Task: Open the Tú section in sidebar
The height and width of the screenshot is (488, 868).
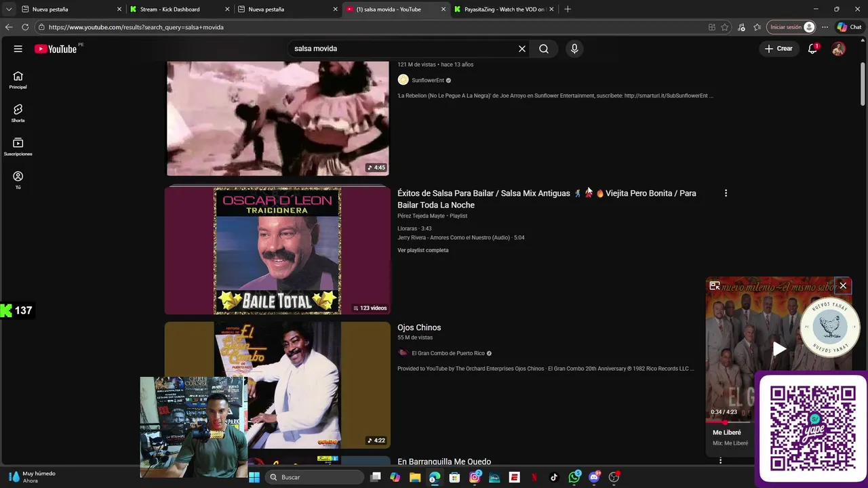Action: (x=18, y=180)
